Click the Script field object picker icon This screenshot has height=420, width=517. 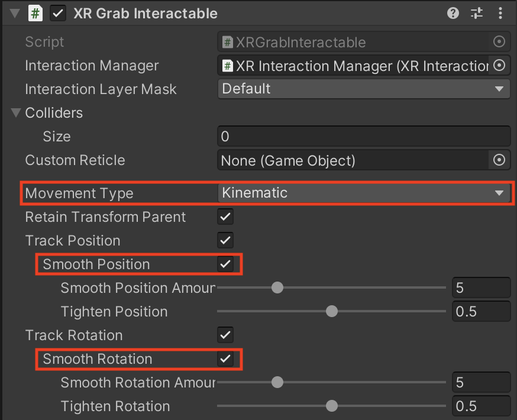pos(499,42)
